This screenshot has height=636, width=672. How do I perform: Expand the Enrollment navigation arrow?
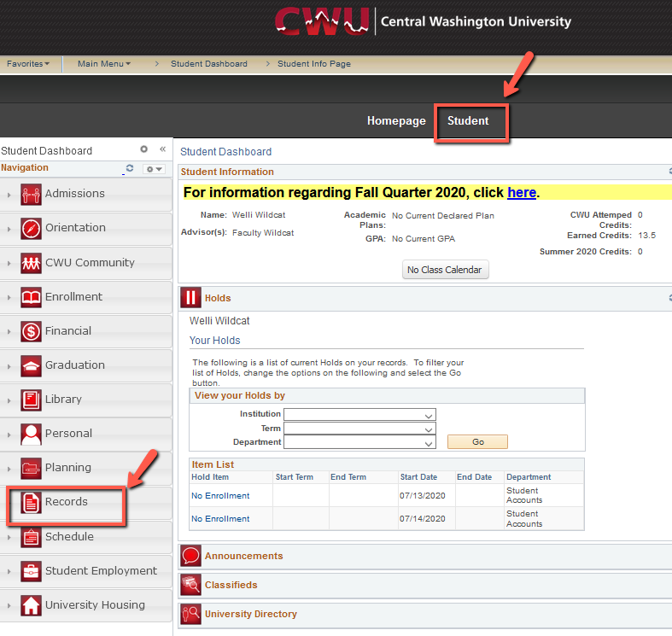(x=9, y=298)
